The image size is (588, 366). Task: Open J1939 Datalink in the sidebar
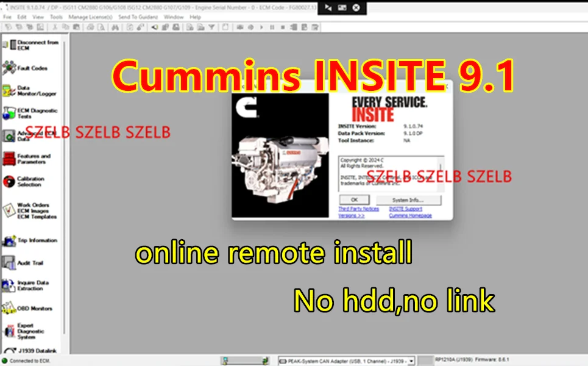pyautogui.click(x=29, y=351)
